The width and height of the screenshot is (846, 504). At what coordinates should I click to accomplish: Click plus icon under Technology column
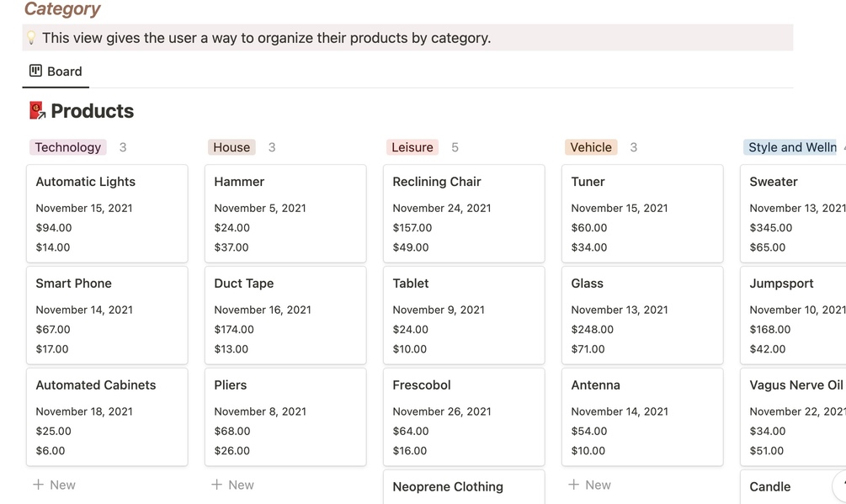tap(38, 485)
